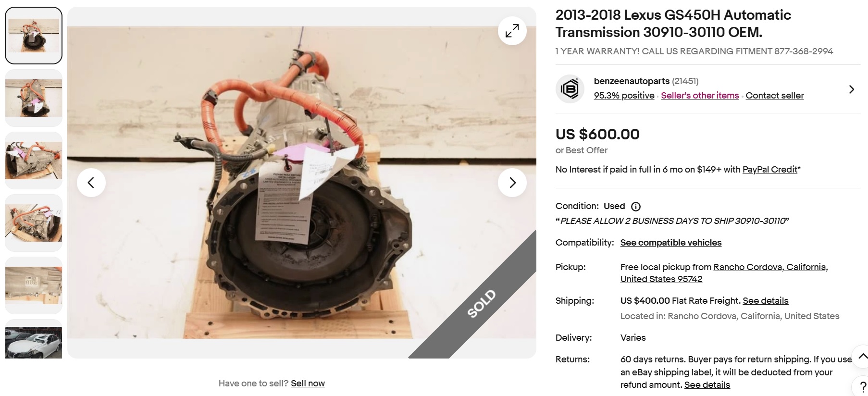Select the second transmission thumbnail
868x396 pixels.
(x=34, y=98)
